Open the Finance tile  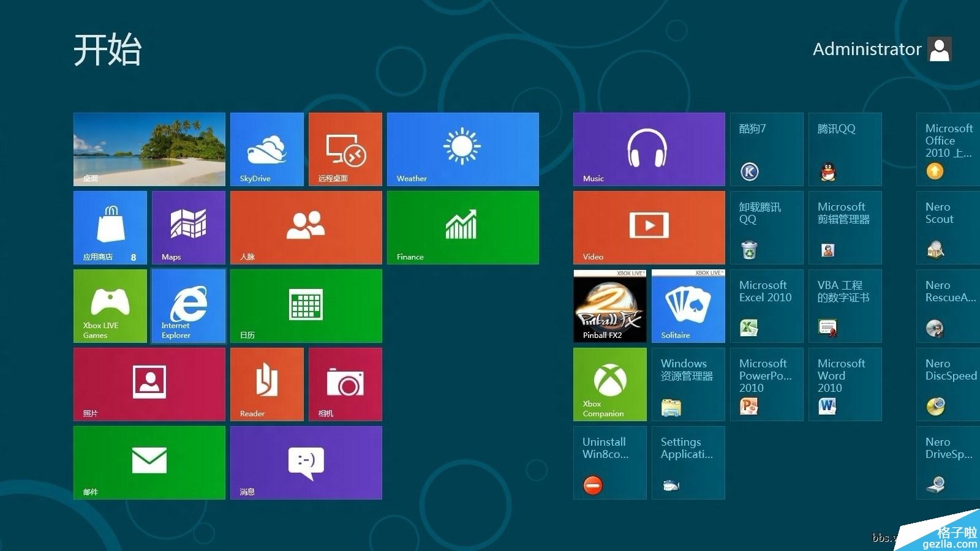[463, 228]
